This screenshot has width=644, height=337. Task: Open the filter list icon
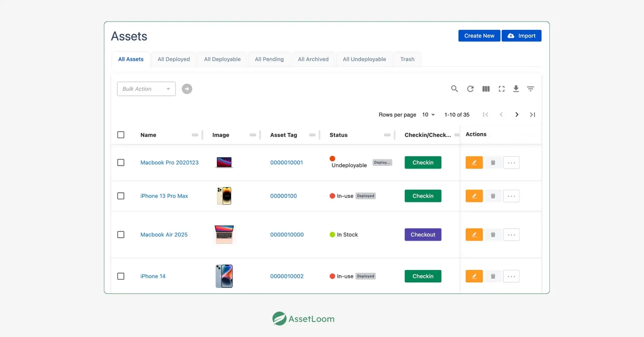530,89
